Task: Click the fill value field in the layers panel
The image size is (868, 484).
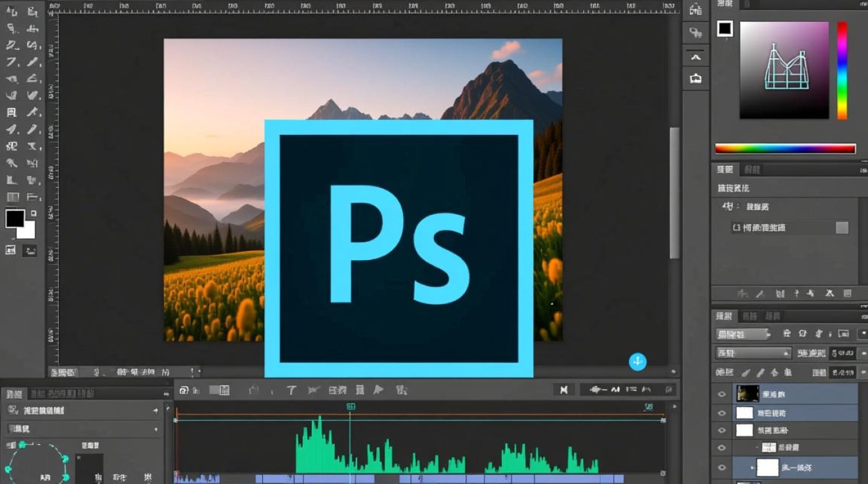Action: [x=843, y=372]
